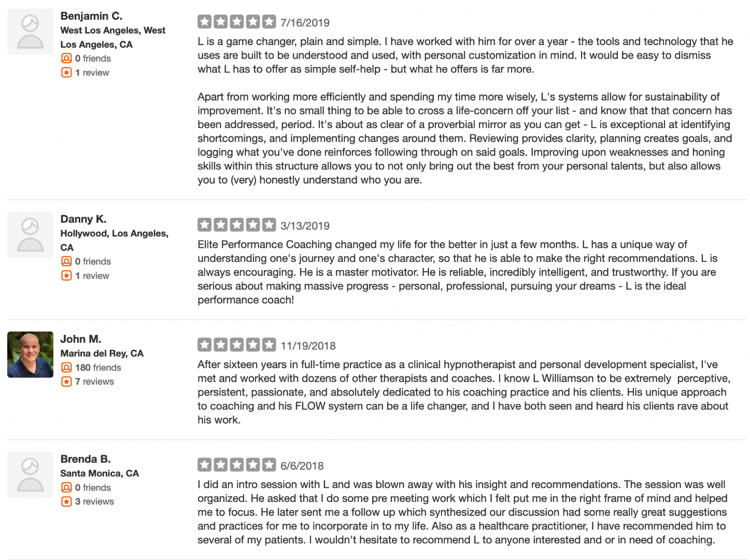
Task: Open Benjamin C.'s profile name link
Action: click(x=91, y=16)
